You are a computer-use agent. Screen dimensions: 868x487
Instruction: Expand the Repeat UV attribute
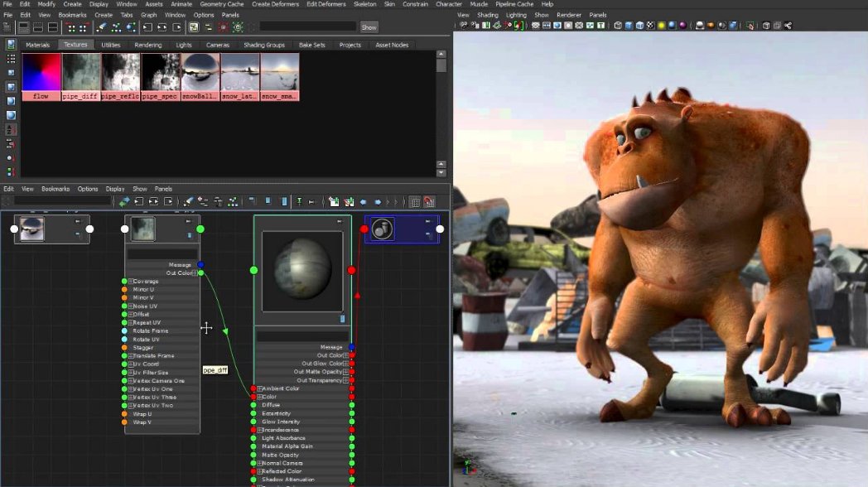coord(131,323)
